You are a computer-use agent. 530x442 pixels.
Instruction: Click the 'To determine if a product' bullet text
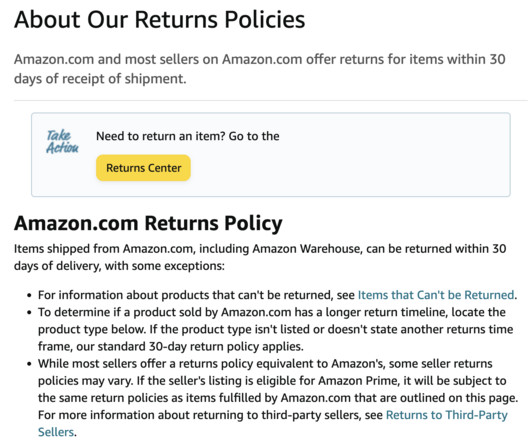click(275, 329)
